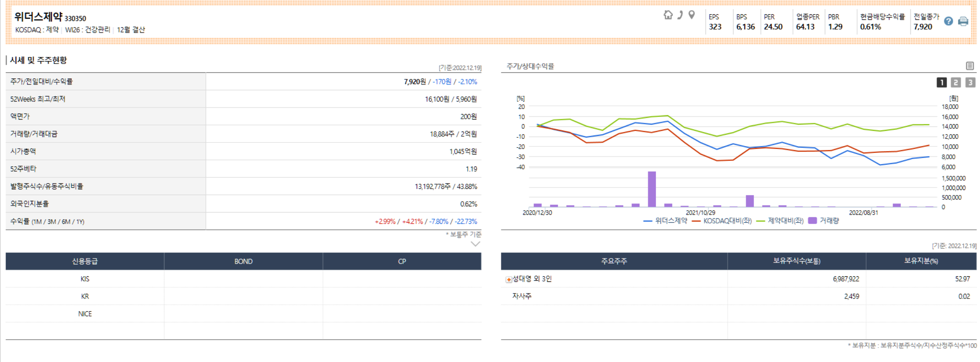980x362 pixels.
Task: Click the 시세 및 주주현황 section title
Action: tap(38, 60)
